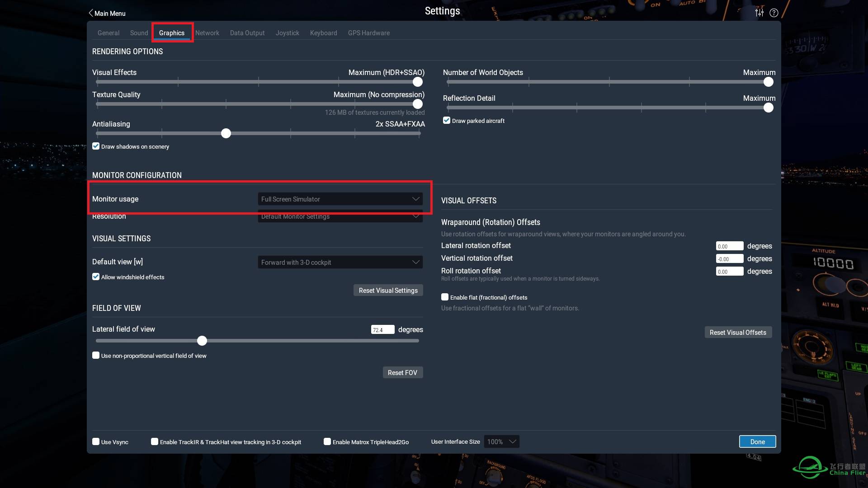This screenshot has height=488, width=868.
Task: Click the settings sliders/equalizer icon
Action: coord(759,13)
